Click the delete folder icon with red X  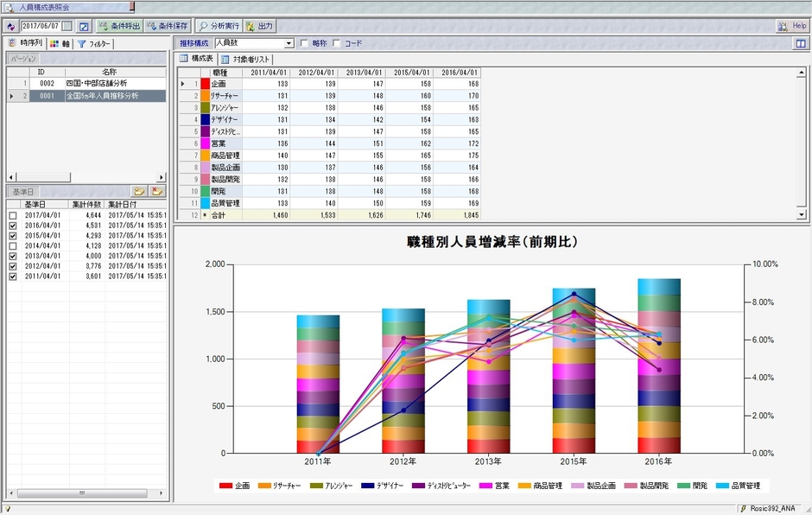(156, 190)
